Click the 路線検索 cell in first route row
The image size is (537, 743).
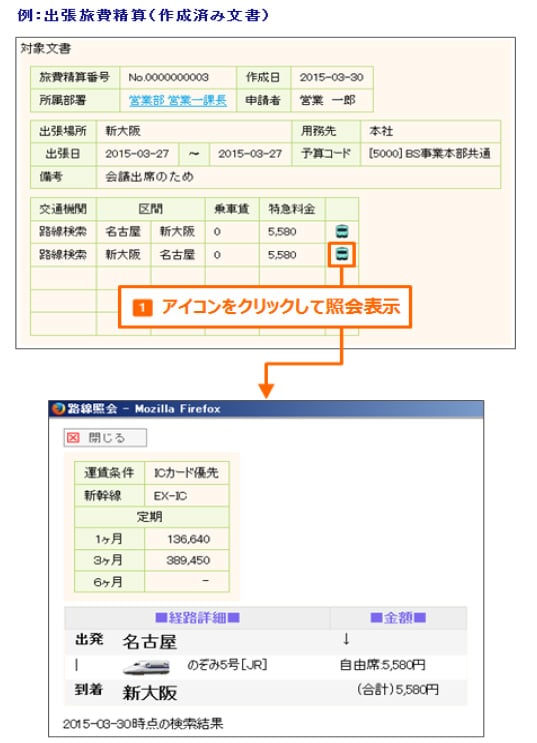tap(63, 232)
